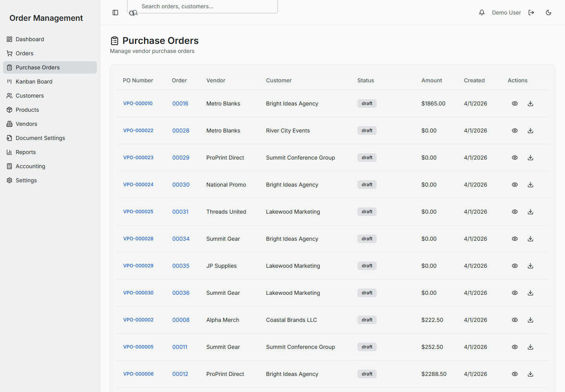The height and width of the screenshot is (392, 565).
Task: Click the Amount column header
Action: tap(432, 80)
